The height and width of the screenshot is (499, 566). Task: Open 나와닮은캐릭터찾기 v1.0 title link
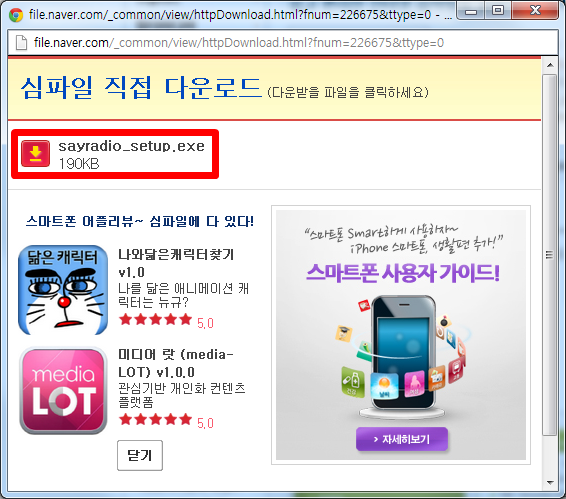pos(176,263)
